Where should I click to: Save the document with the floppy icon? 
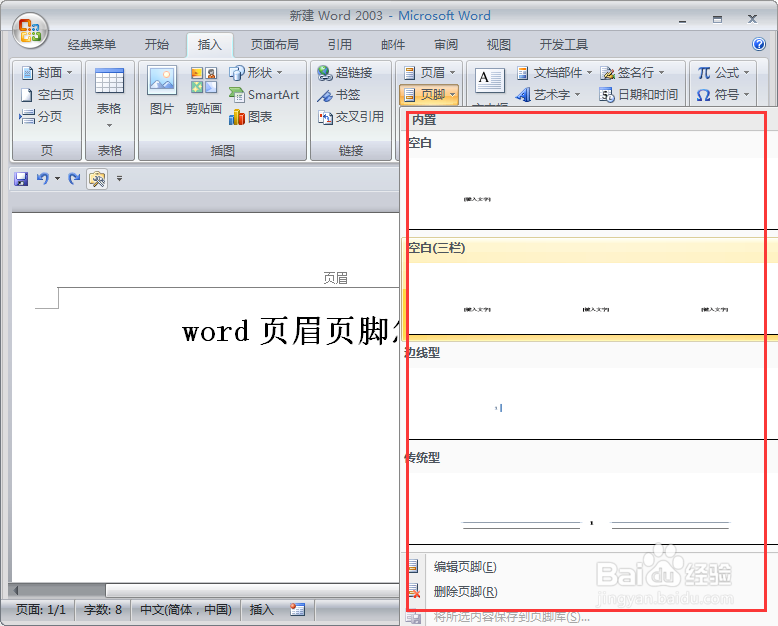point(21,179)
